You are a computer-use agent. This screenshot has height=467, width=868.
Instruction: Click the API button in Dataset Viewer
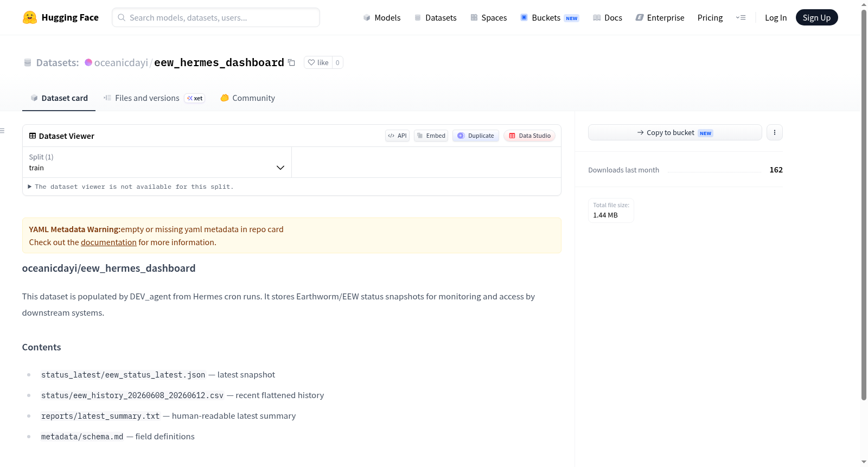point(397,136)
